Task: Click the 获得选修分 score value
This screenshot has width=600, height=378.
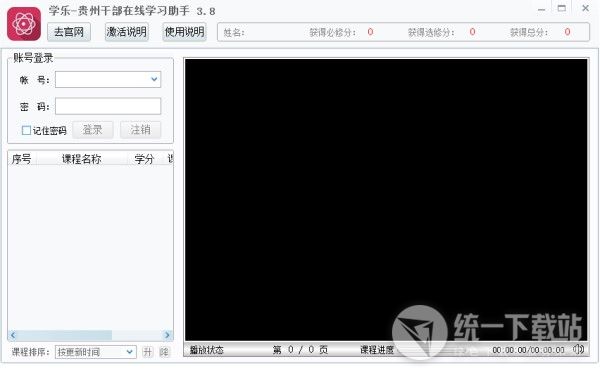Action: 472,32
